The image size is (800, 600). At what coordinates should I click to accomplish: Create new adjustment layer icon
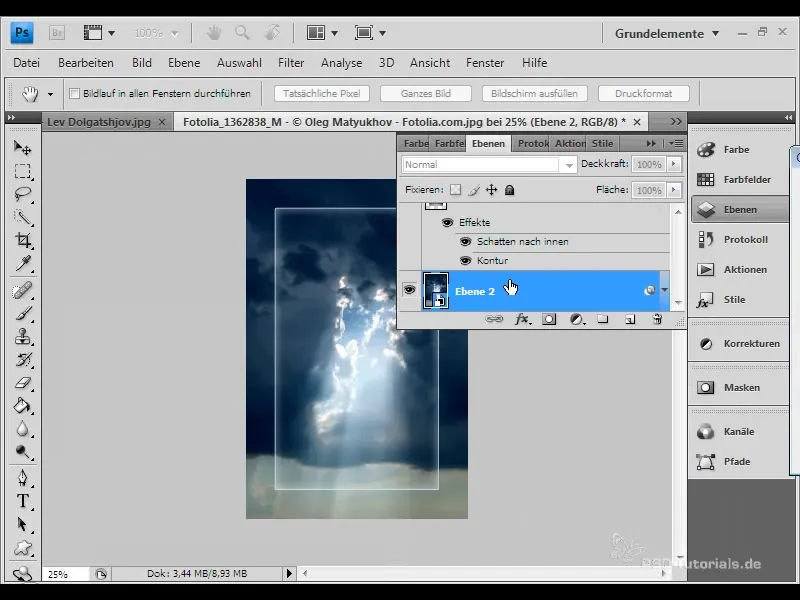(577, 319)
